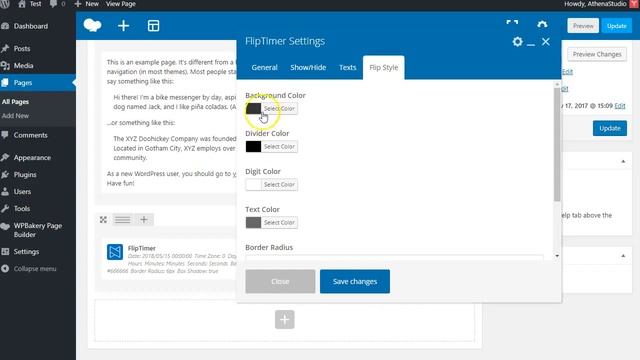Screen dimensions: 640x360
Task: Switch to the Show/Hide tab
Action: [x=308, y=68]
